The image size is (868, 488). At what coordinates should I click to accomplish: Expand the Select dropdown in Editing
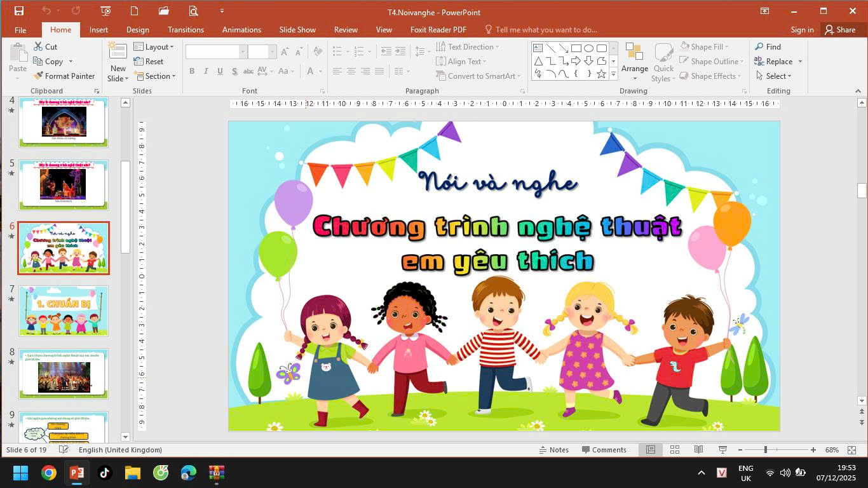pyautogui.click(x=775, y=76)
